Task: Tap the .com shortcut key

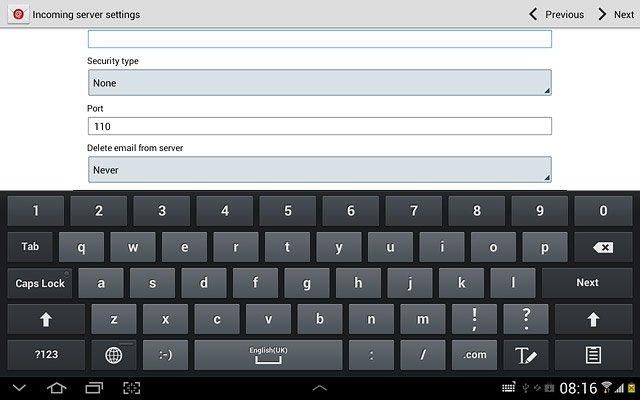Action: click(474, 355)
